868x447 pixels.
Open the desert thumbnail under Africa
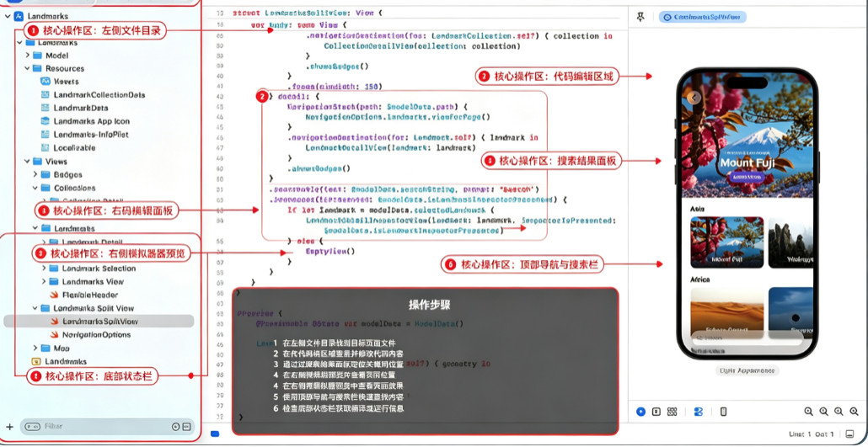[726, 312]
